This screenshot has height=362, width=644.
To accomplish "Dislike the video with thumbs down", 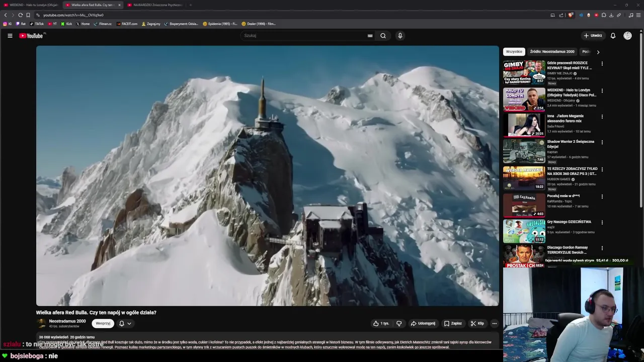I will coord(399,323).
